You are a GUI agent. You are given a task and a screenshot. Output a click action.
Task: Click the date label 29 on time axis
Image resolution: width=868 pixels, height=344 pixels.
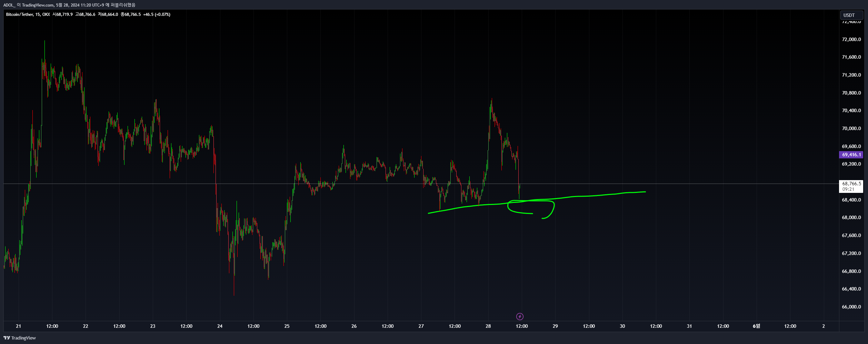(x=555, y=326)
